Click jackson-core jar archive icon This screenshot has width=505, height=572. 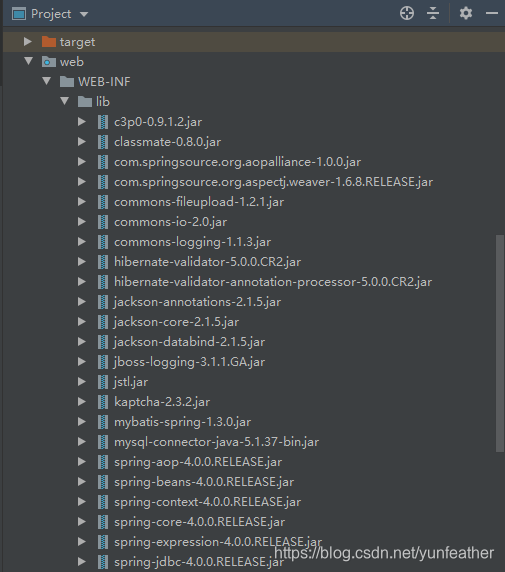[103, 322]
